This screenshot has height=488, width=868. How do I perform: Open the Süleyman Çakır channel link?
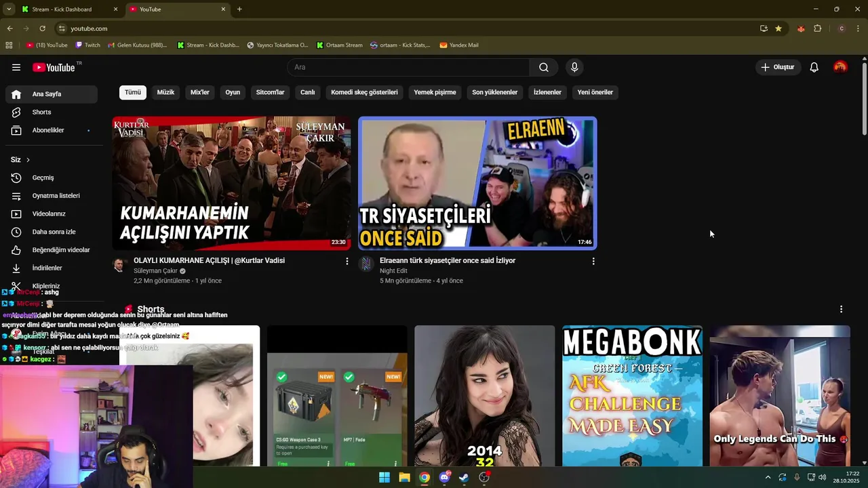155,271
